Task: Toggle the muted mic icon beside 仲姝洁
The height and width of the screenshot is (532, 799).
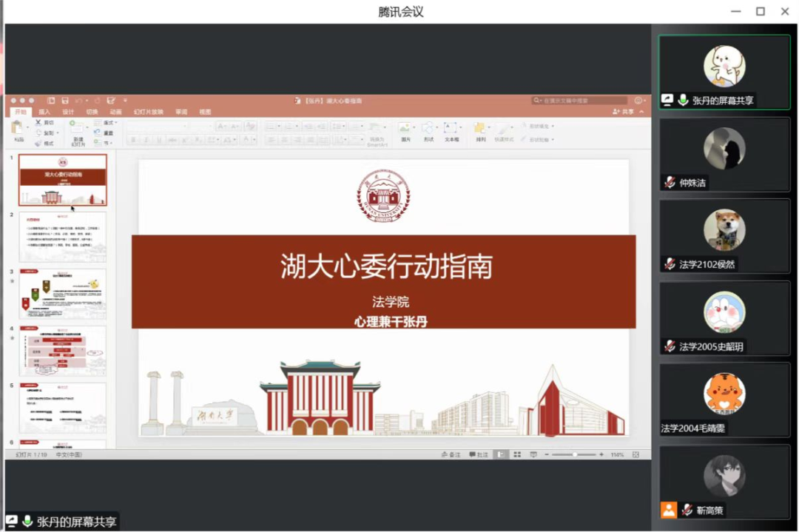Action: click(x=670, y=183)
